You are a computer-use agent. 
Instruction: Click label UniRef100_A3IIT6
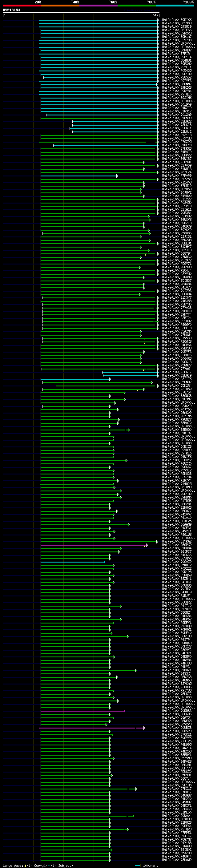click(177, 379)
